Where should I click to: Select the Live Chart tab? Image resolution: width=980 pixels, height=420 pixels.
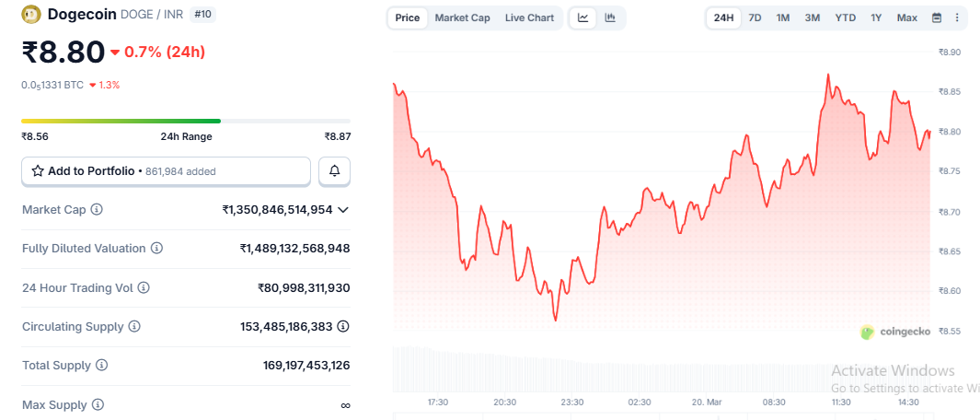tap(529, 17)
